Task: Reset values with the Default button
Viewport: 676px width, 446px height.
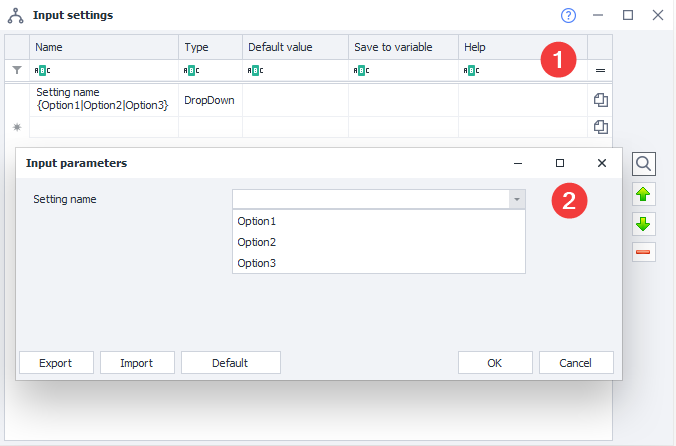Action: click(x=230, y=362)
